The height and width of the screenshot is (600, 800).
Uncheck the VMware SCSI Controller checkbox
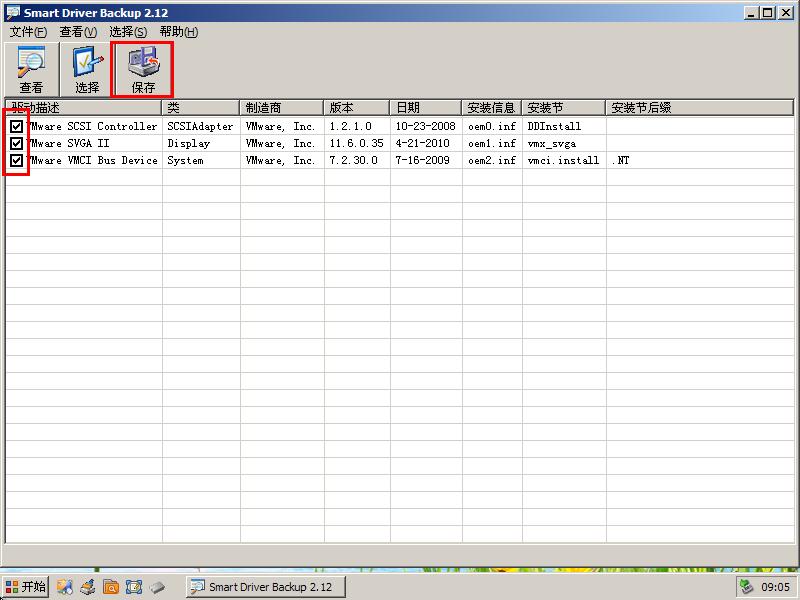point(16,126)
